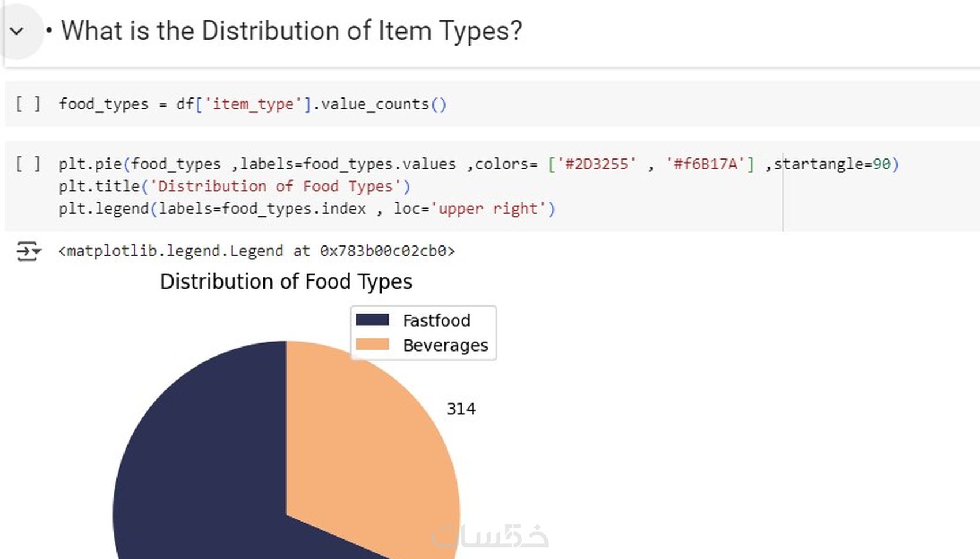Screen dimensions: 980x559
Task: Click the matplotlib.legend.Legend output text
Action: 257,251
